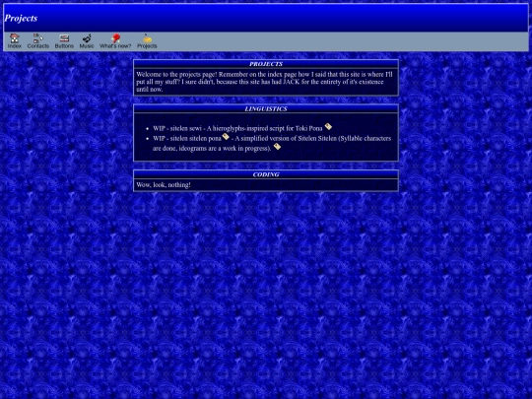532x399 pixels.
Task: Click the tag icon after 'work in progress'
Action: click(x=277, y=146)
